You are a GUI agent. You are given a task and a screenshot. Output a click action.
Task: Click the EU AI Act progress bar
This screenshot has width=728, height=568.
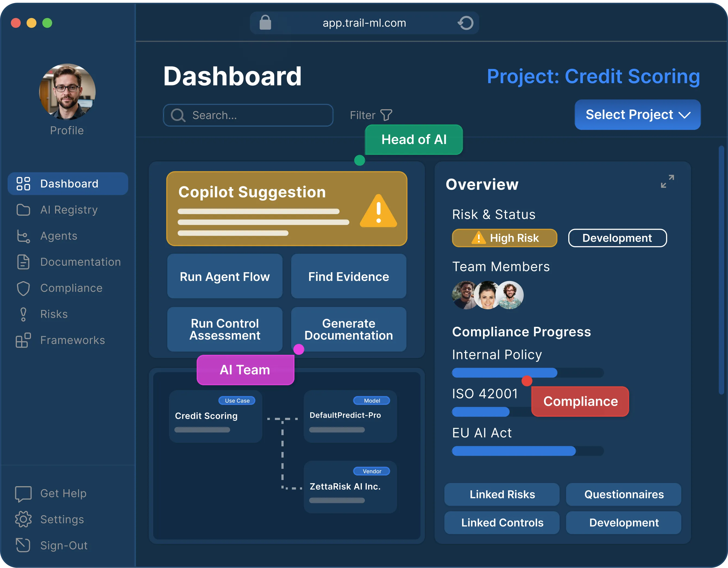[528, 451]
